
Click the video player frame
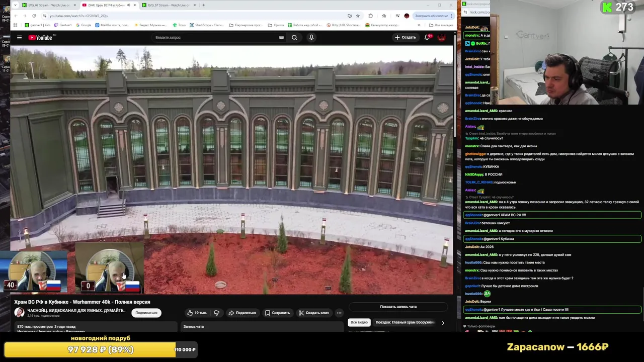click(231, 170)
